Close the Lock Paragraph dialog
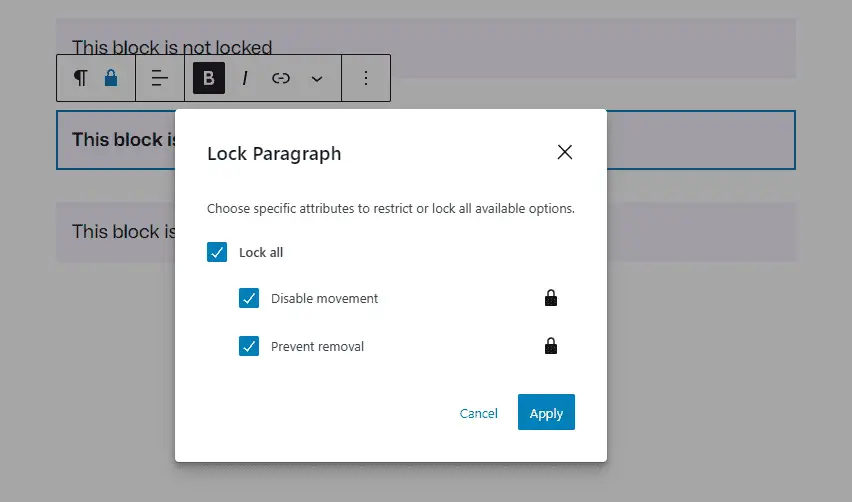852x502 pixels. coord(565,152)
